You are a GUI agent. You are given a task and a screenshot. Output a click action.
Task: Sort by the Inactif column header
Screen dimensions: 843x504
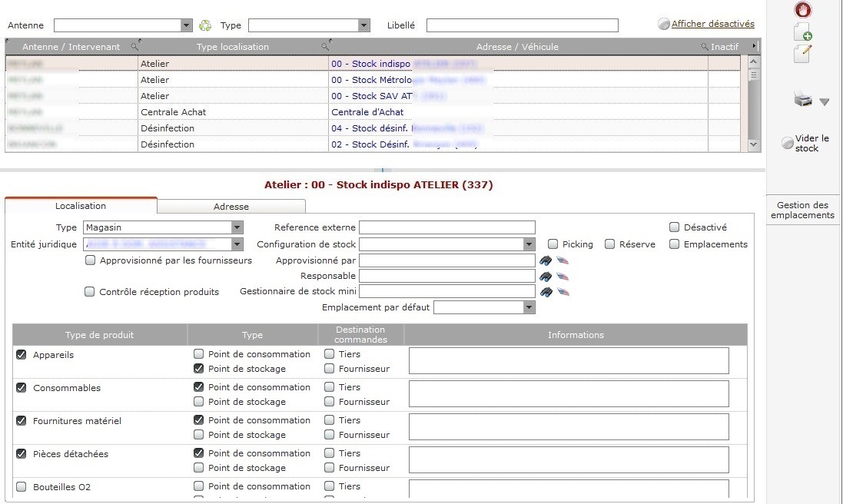point(724,47)
